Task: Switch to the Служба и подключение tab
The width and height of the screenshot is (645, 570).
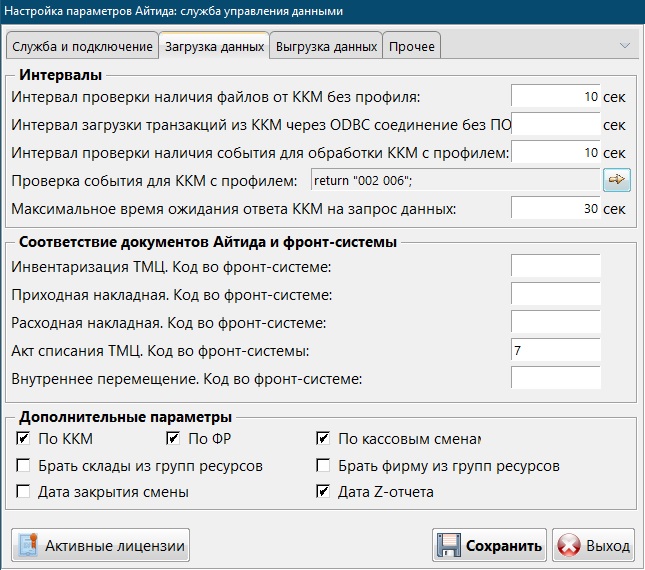Action: 82,46
